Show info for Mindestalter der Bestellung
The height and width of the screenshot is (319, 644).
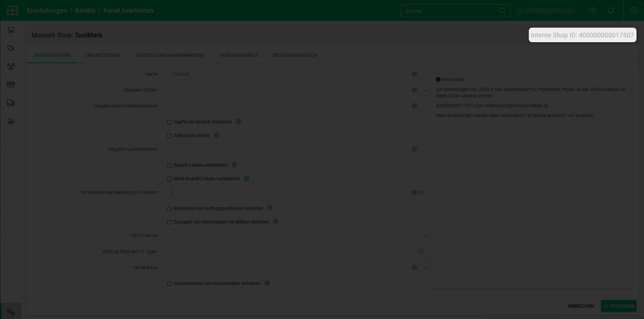(415, 192)
